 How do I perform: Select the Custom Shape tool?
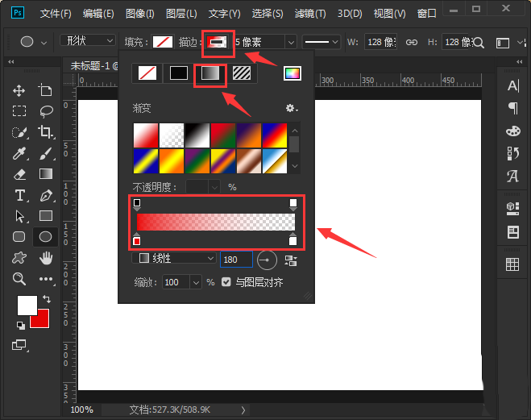tap(19, 258)
